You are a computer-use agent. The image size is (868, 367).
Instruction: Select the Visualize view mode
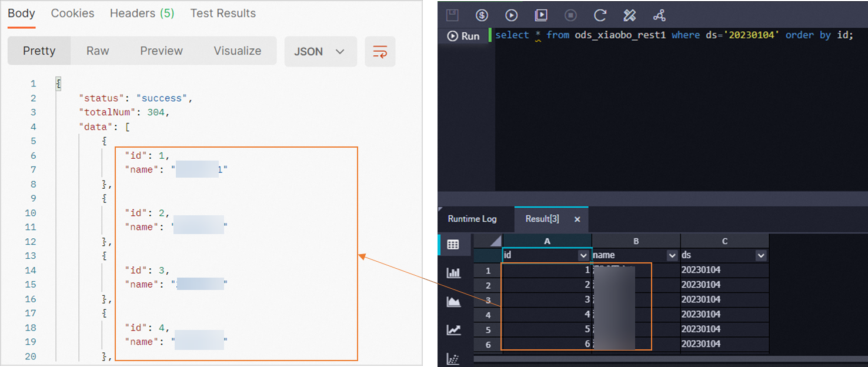[237, 51]
